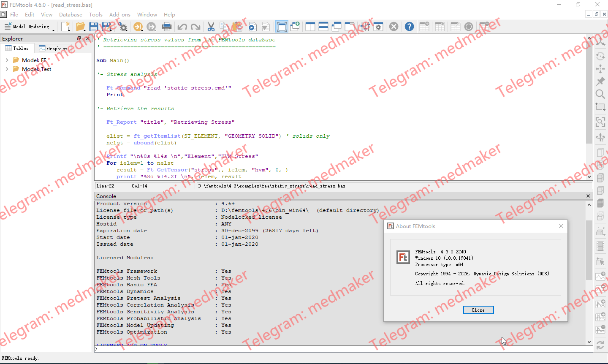Image resolution: width=608 pixels, height=364 pixels.
Task: Run the script with the play-page icon
Action: point(252,27)
